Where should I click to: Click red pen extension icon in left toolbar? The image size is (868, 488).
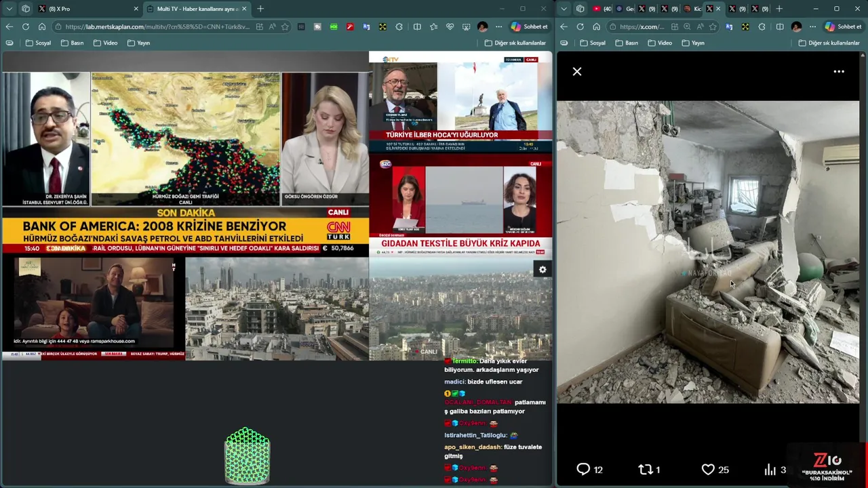(x=350, y=26)
